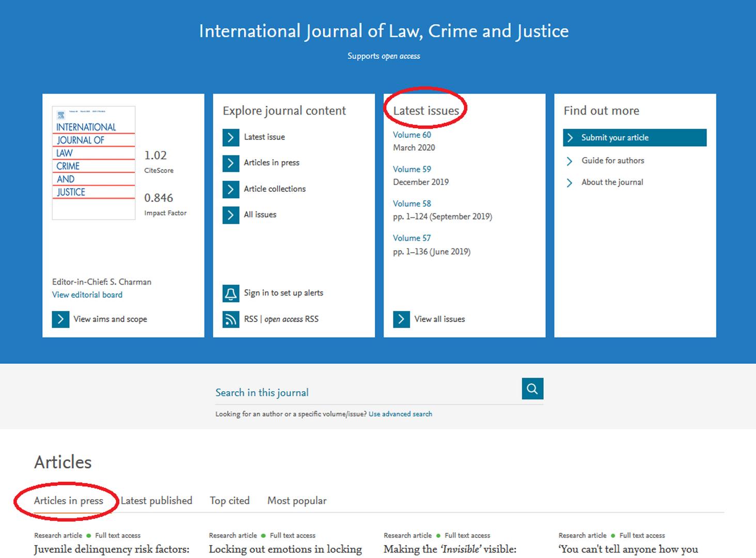Click the journal cover thumbnail
Viewport: 756px width, 558px height.
point(93,163)
